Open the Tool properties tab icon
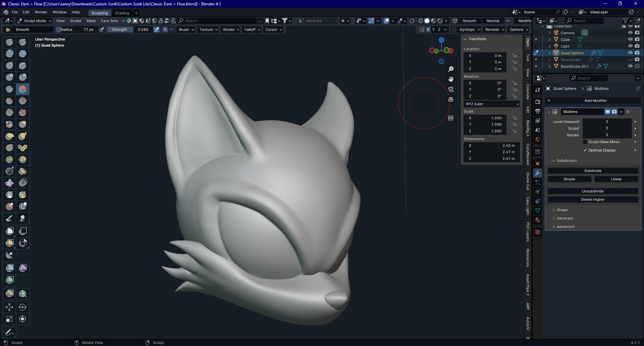 (x=538, y=90)
